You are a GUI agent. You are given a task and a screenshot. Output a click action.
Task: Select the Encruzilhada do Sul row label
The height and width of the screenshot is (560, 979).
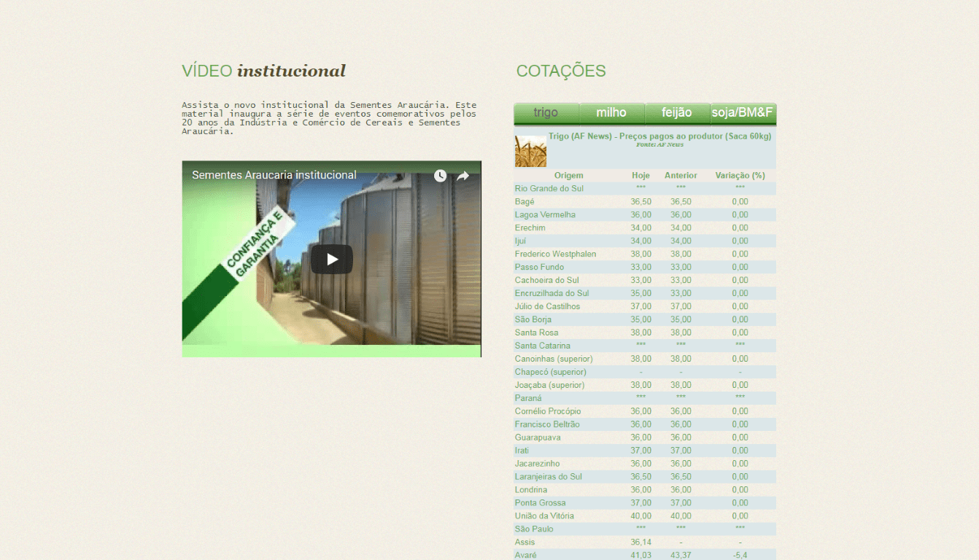coord(552,294)
